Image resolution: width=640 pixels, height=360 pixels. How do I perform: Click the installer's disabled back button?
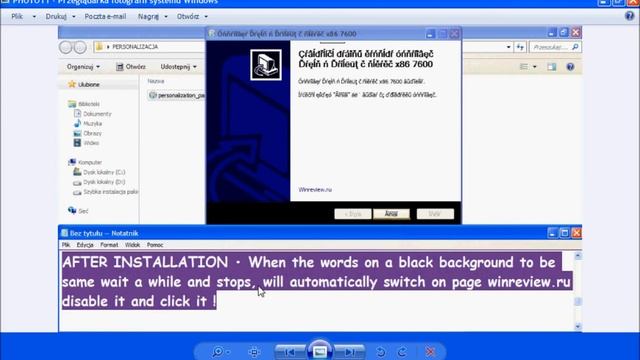pyautogui.click(x=353, y=214)
